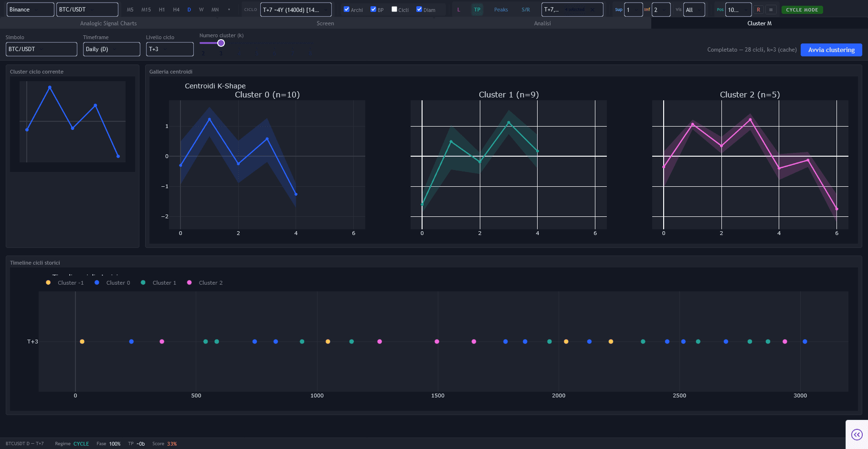The image size is (868, 449).
Task: Open the Pos dropdown
Action: tap(738, 10)
